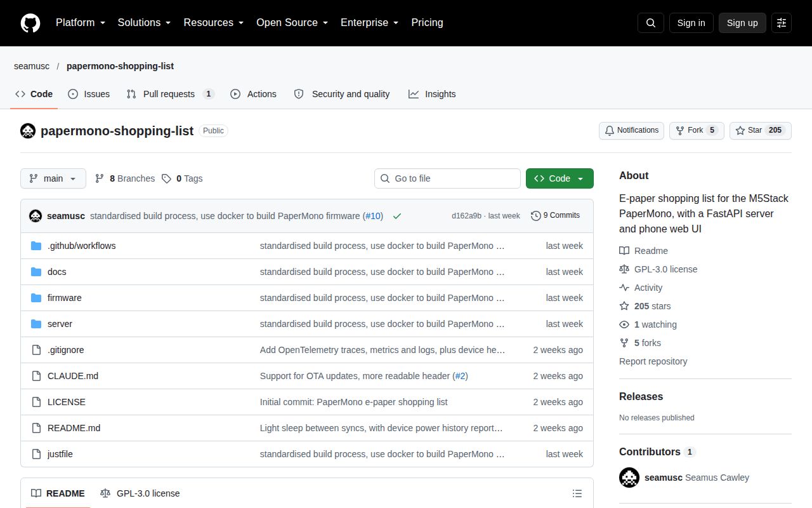The height and width of the screenshot is (508, 812).
Task: Switch to the Pull requests tab
Action: pos(171,94)
